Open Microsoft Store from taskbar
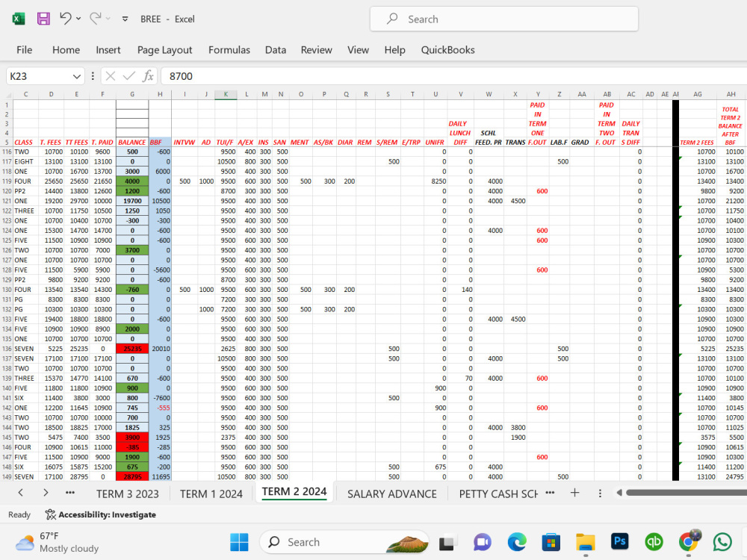 [x=551, y=542]
